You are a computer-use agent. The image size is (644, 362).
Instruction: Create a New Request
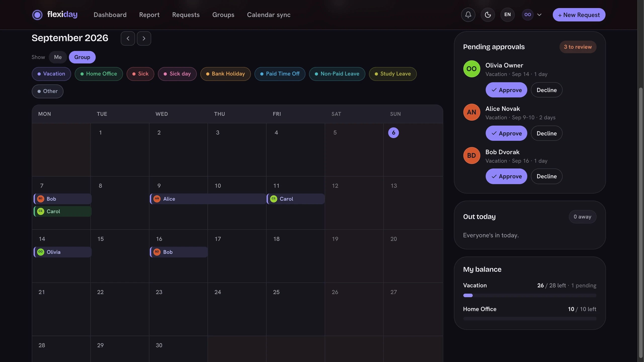(579, 15)
